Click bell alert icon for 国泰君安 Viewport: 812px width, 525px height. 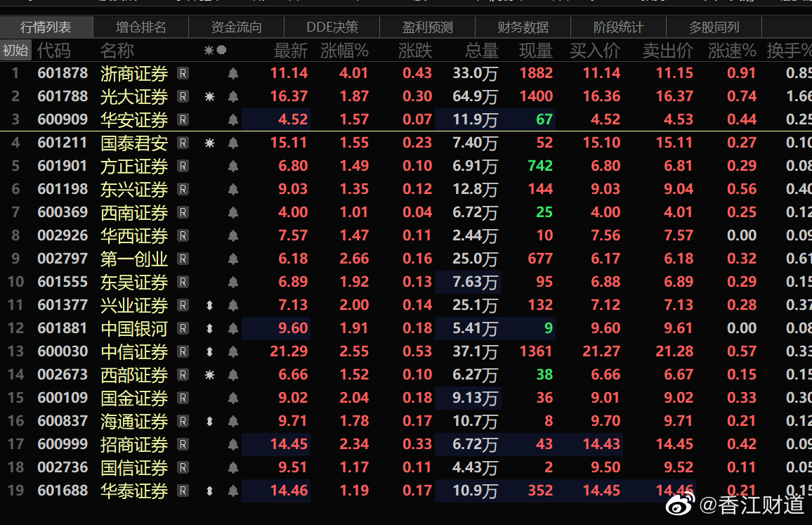click(x=233, y=143)
